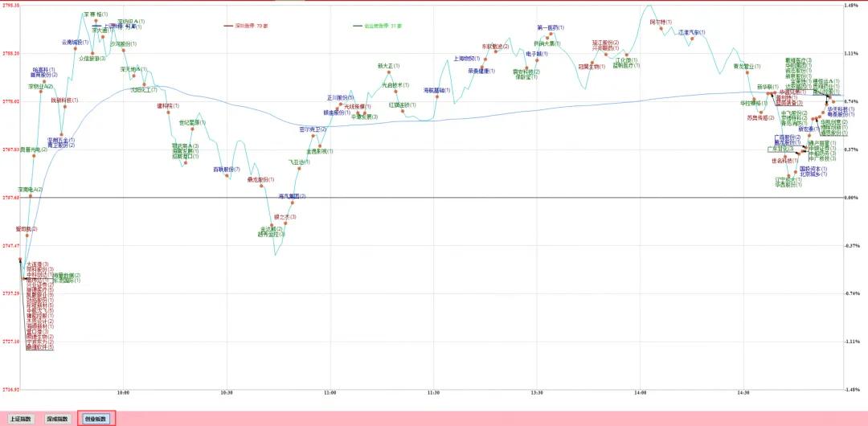The image size is (868, 426).
Task: Click the 爱司凯(2) stock label
Action: tap(27, 229)
